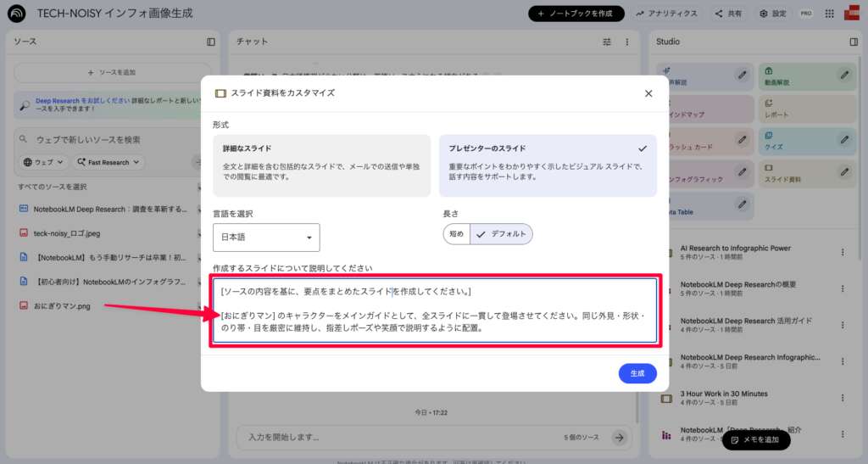Edit the 動画解説 card with pencil icon

(844, 75)
